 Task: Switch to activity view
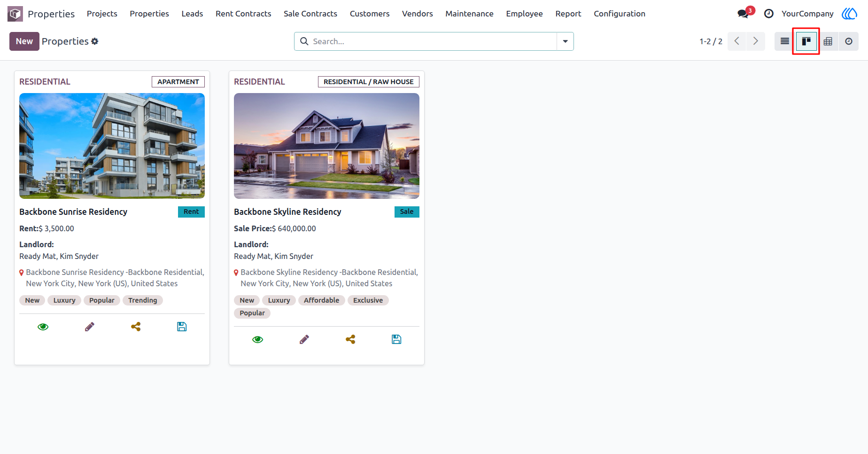click(x=849, y=41)
